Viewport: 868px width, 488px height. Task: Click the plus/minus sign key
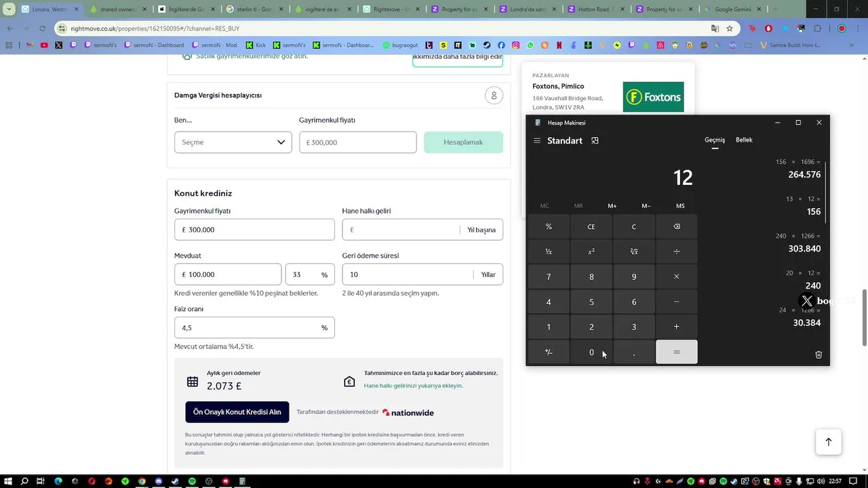549,352
